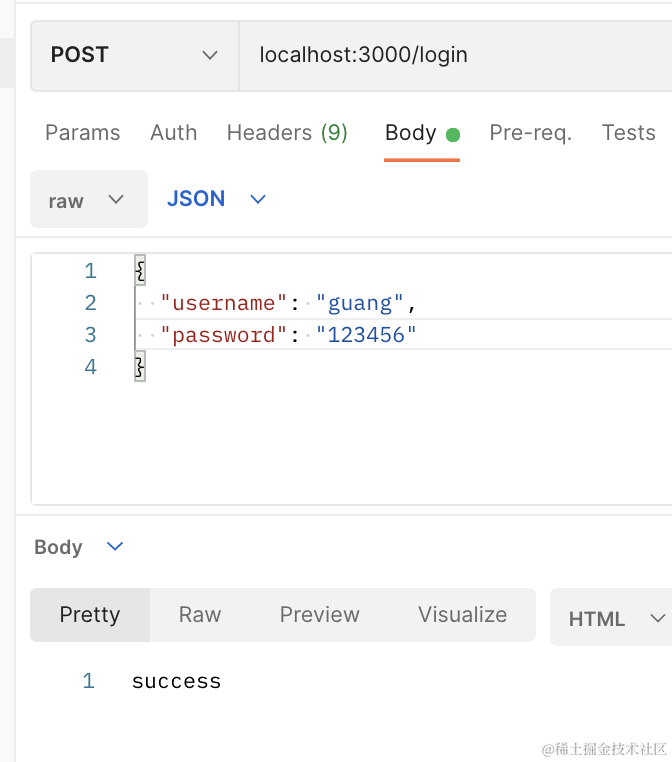The height and width of the screenshot is (762, 672).
Task: Open the Pre-req. tab
Action: click(530, 133)
